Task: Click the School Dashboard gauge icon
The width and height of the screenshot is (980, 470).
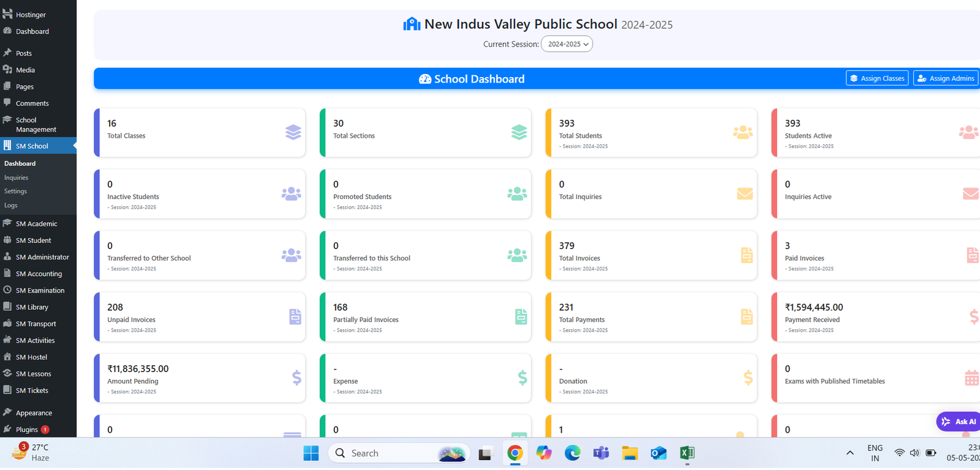Action: 425,79
